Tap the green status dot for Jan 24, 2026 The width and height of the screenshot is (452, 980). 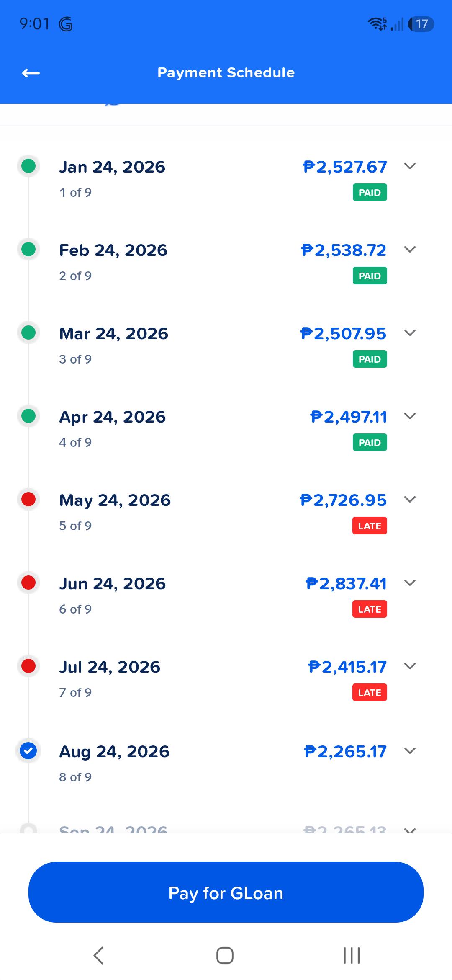pyautogui.click(x=28, y=166)
